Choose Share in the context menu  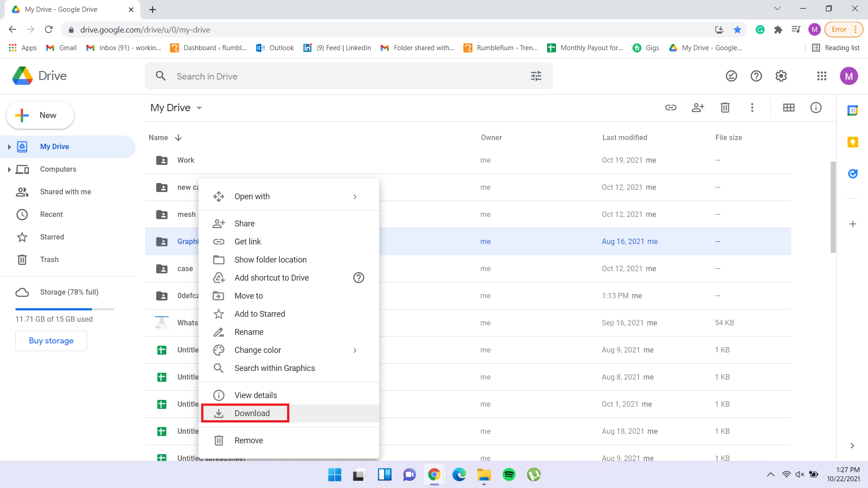(289, 224)
